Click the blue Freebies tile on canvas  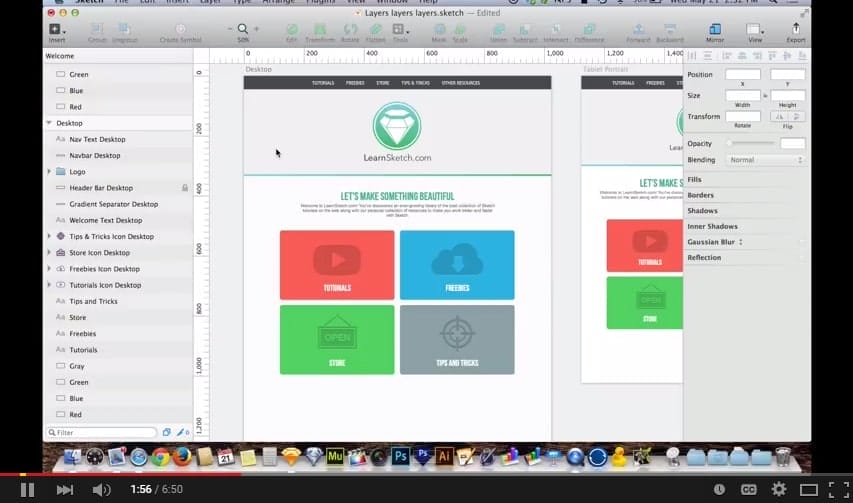coord(457,265)
